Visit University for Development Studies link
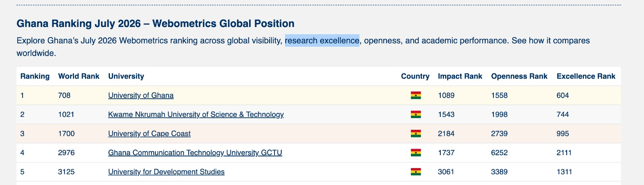644x185 pixels. pyautogui.click(x=166, y=172)
